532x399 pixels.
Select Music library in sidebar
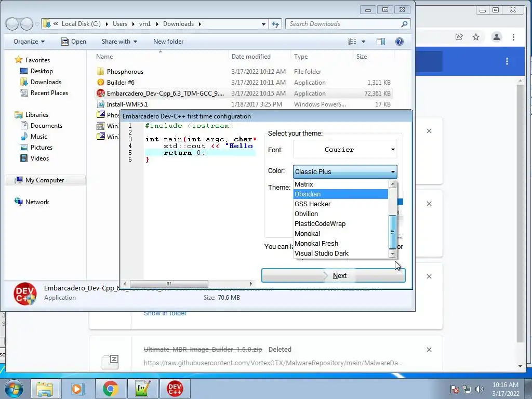coord(38,137)
